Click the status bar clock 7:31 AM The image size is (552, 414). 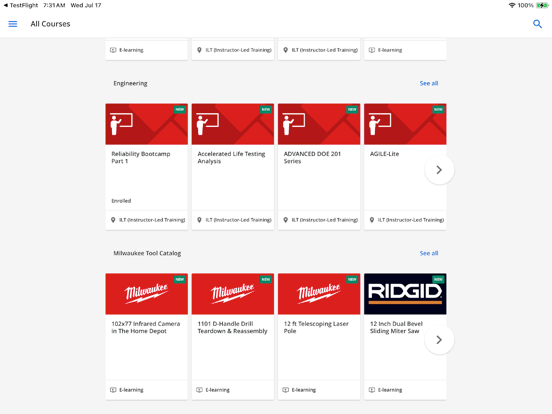54,5
